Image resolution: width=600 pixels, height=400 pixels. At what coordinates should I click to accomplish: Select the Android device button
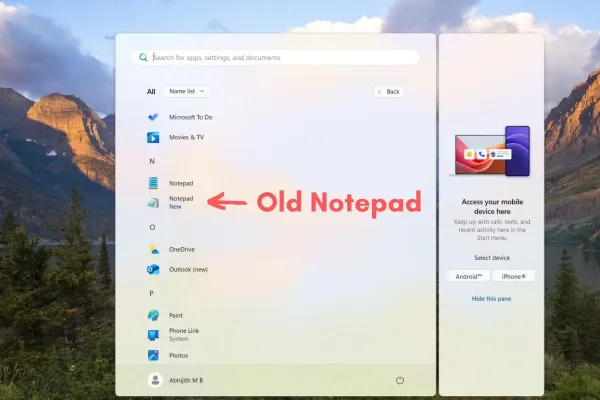pyautogui.click(x=469, y=276)
